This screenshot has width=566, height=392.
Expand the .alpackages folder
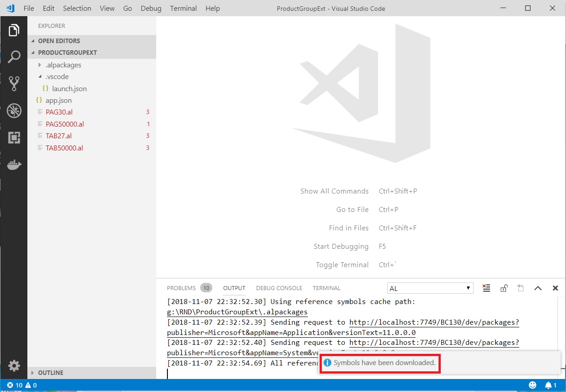[40, 65]
